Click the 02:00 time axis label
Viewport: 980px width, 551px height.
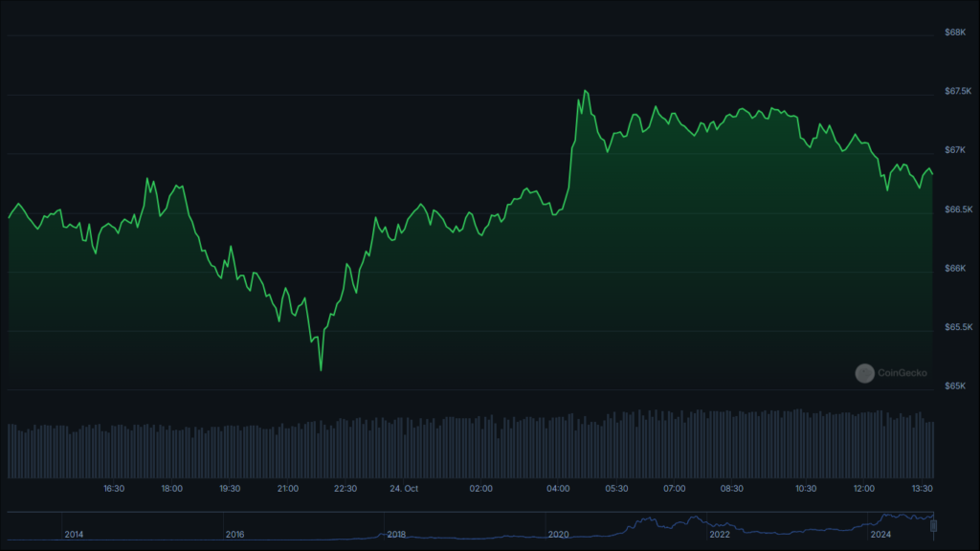[x=480, y=489]
